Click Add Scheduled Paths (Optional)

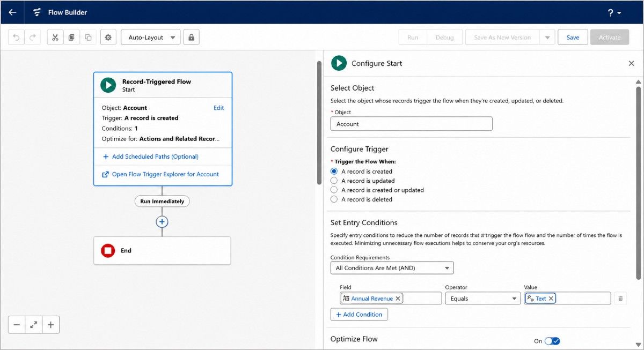tap(150, 157)
